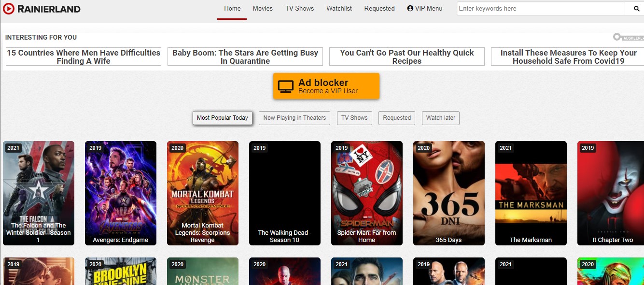
Task: Click the "INTERESTING FOR YOU" heading
Action: 41,37
